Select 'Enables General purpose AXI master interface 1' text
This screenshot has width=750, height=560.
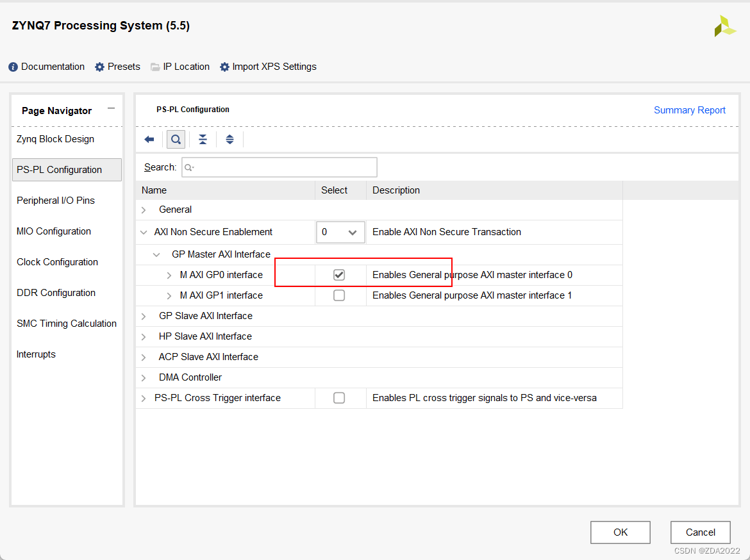coord(472,295)
